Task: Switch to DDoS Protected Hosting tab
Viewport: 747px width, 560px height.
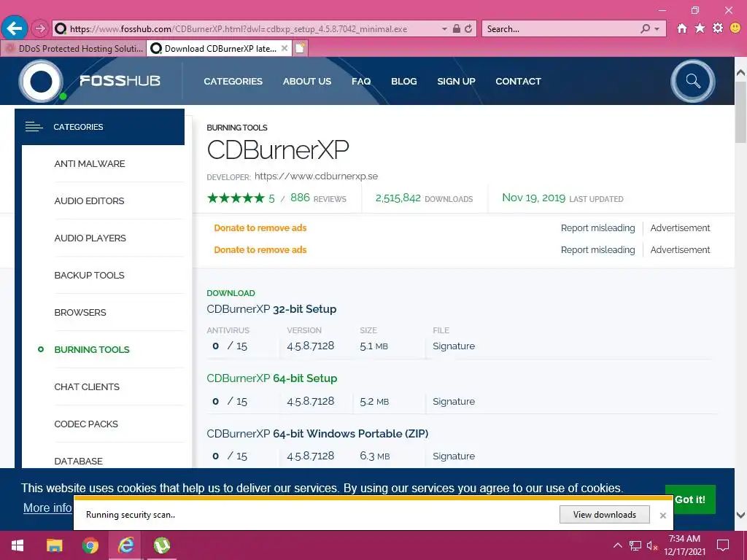Action: [x=74, y=49]
